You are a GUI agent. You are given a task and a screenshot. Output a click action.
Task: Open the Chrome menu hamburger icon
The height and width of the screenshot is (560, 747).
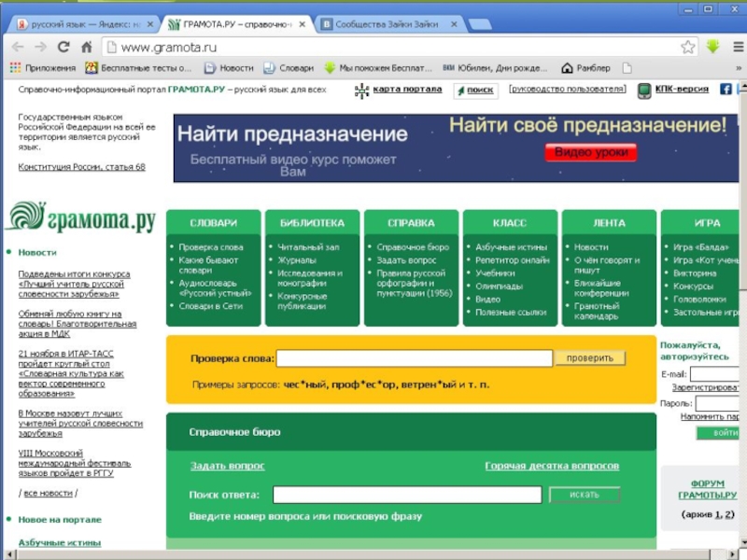click(x=737, y=47)
